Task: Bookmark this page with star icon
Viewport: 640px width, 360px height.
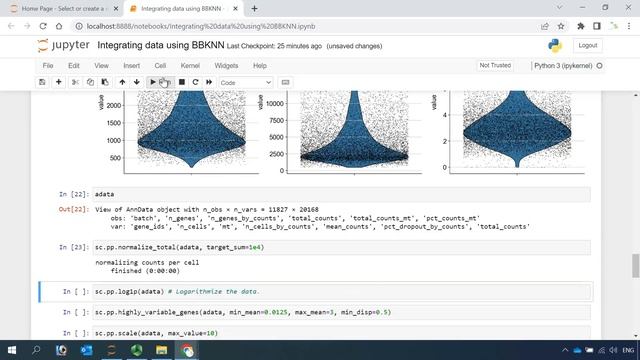Action: point(561,26)
